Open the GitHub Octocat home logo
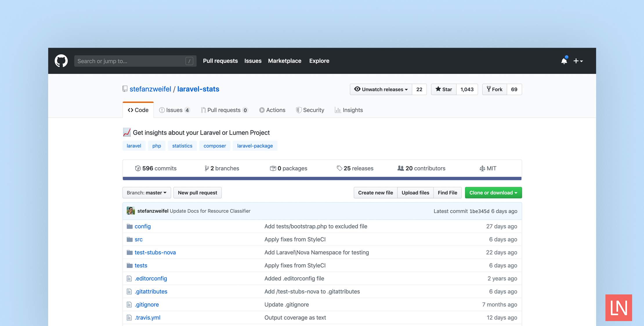The height and width of the screenshot is (326, 644). coord(61,61)
